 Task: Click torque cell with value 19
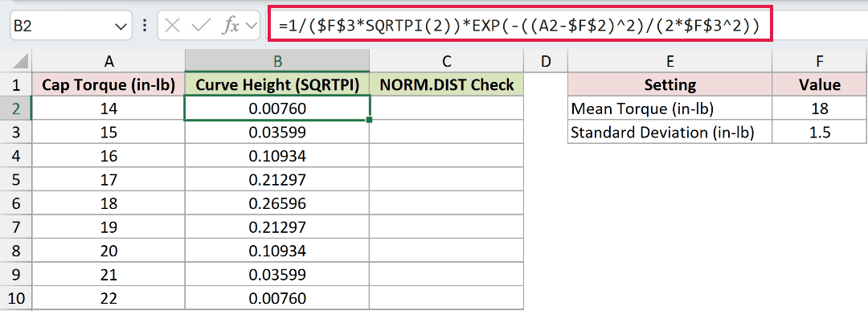(x=109, y=227)
